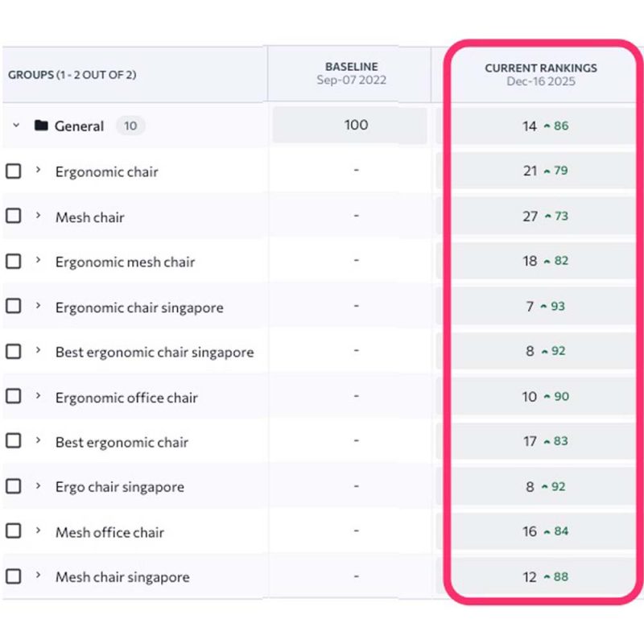The width and height of the screenshot is (644, 644).
Task: Click the Groups column header
Action: click(72, 75)
